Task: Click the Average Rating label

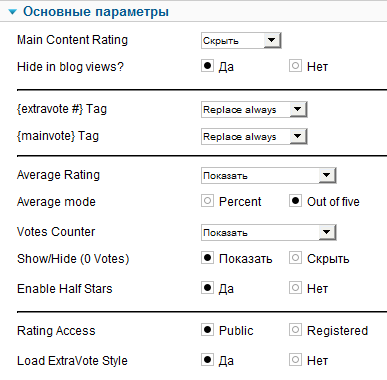Action: point(58,175)
